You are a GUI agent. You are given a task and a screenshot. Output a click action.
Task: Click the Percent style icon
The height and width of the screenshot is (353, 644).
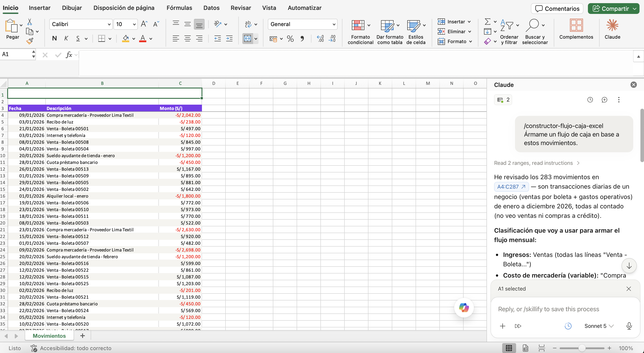click(290, 39)
